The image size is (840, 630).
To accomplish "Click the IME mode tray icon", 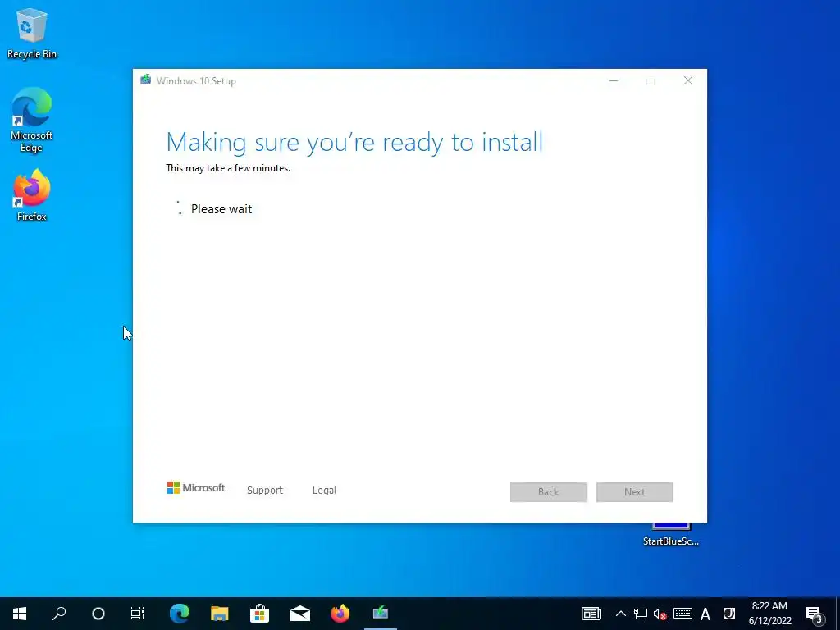I will tap(729, 614).
